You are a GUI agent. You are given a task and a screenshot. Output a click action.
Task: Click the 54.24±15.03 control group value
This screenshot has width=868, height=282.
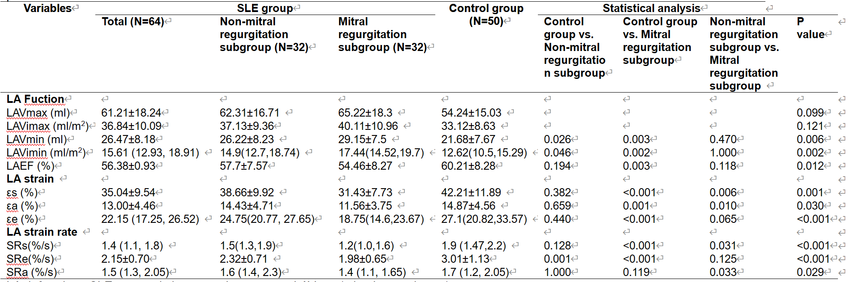click(471, 113)
